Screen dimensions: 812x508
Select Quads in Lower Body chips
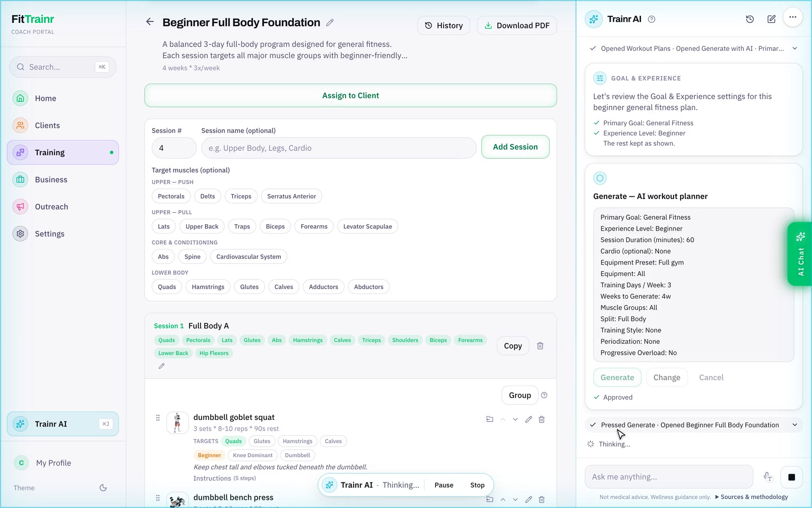point(167,287)
